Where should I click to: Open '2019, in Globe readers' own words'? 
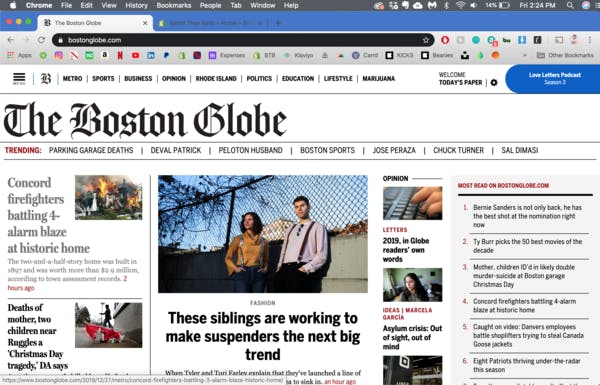406,250
